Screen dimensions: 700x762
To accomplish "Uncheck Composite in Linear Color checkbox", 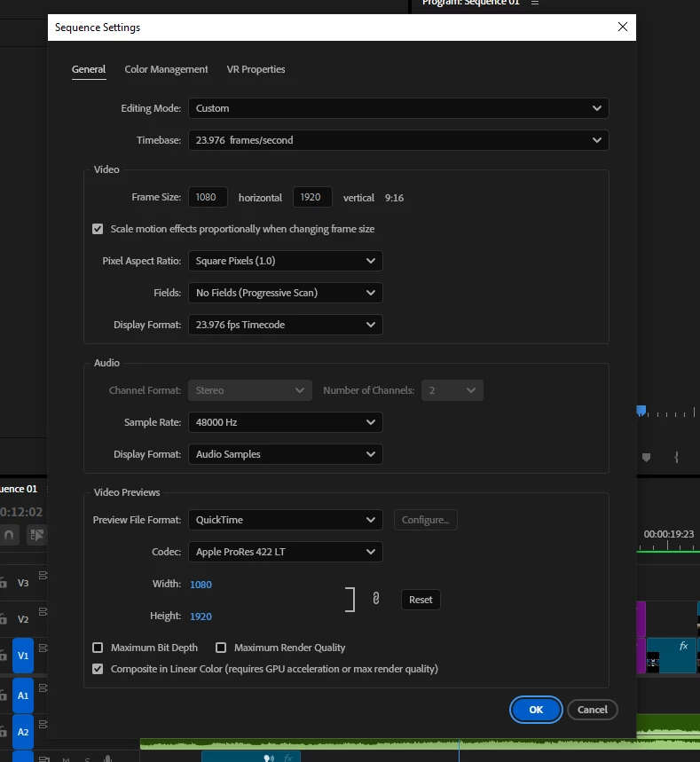I will pyautogui.click(x=98, y=669).
